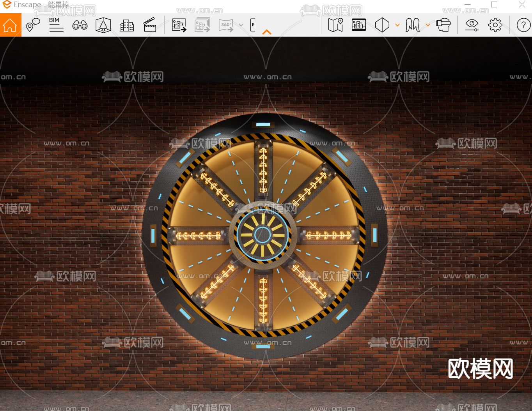Open the Visual Settings eye icon
This screenshot has width=532, height=411.
[472, 25]
